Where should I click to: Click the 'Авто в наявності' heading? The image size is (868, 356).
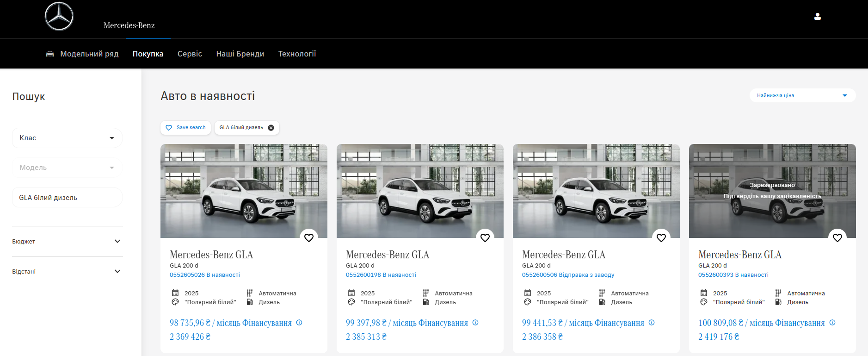[208, 96]
